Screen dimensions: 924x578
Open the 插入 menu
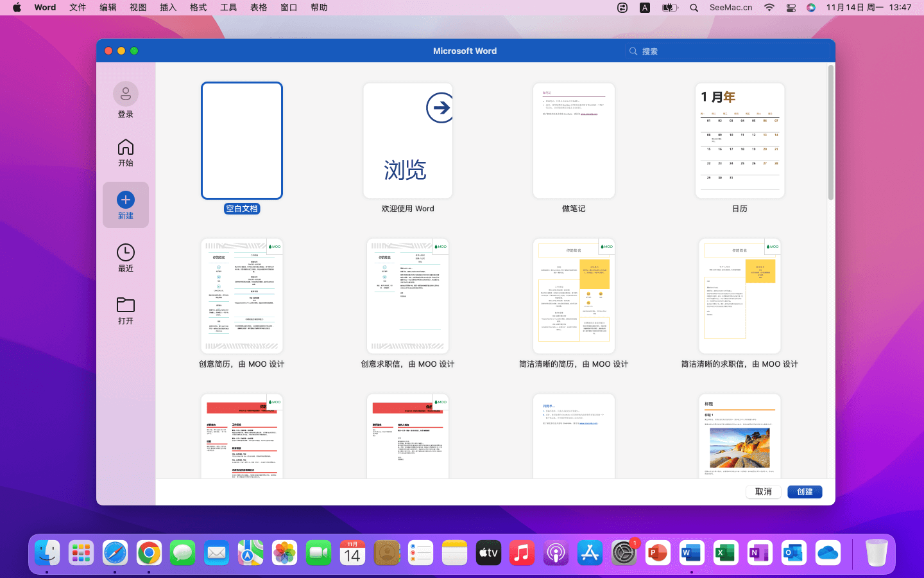pyautogui.click(x=168, y=8)
